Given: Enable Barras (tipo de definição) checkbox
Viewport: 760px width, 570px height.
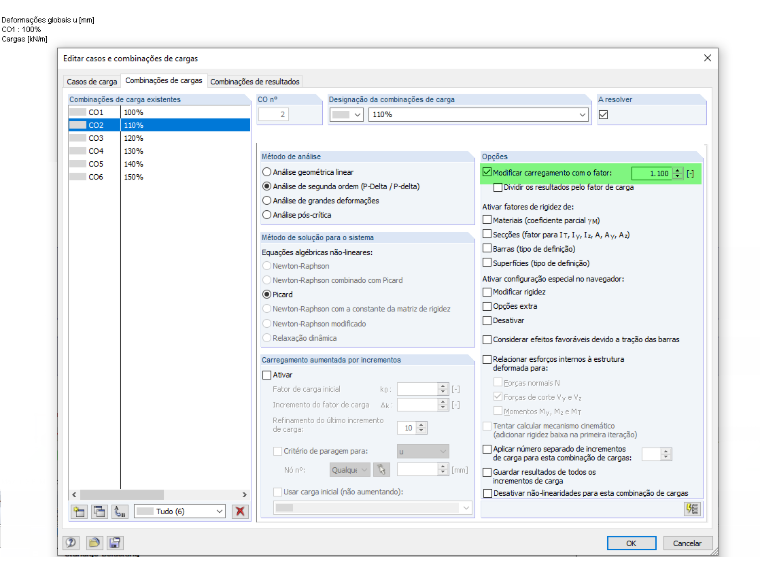Looking at the screenshot, I should [487, 249].
